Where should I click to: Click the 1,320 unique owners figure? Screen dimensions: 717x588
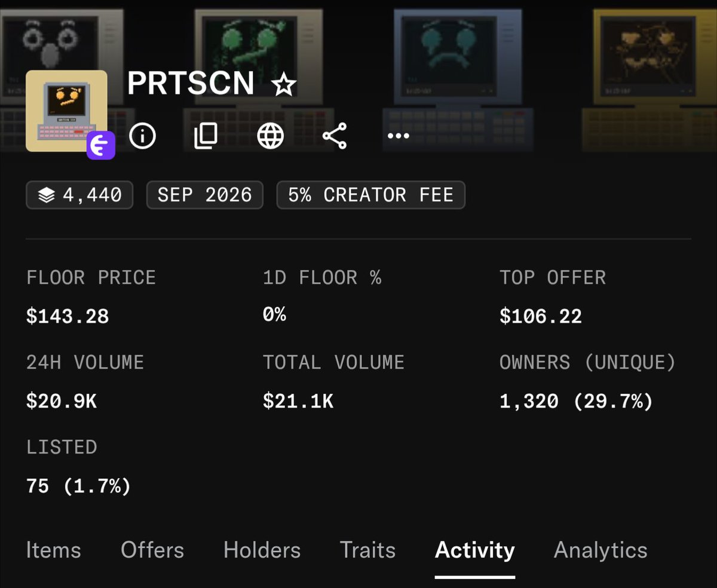click(529, 402)
